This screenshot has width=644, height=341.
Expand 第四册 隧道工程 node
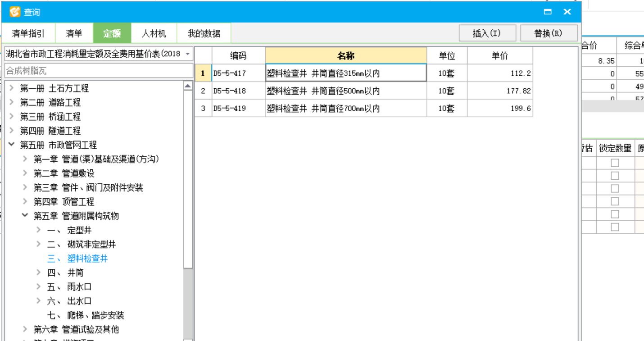[x=12, y=131]
